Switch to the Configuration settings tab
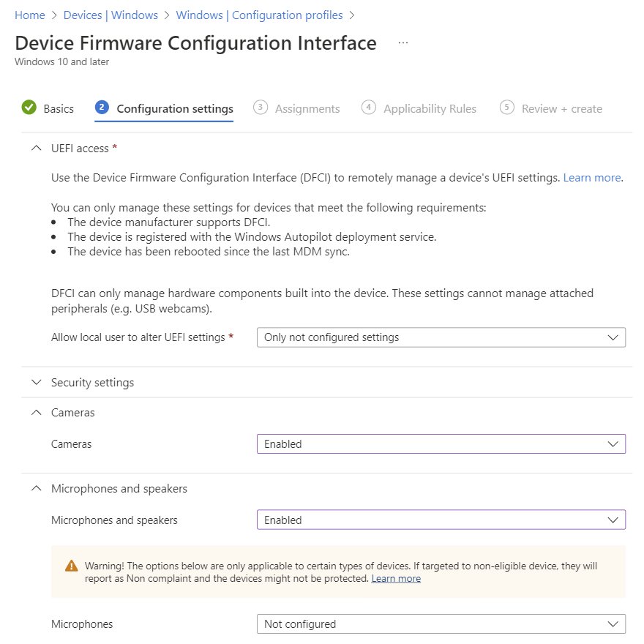 click(x=174, y=108)
